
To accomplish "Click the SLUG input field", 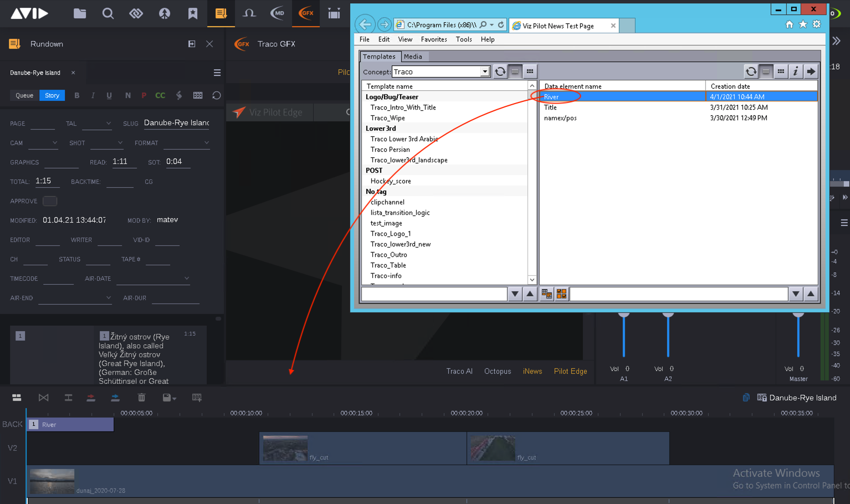I will coord(177,123).
